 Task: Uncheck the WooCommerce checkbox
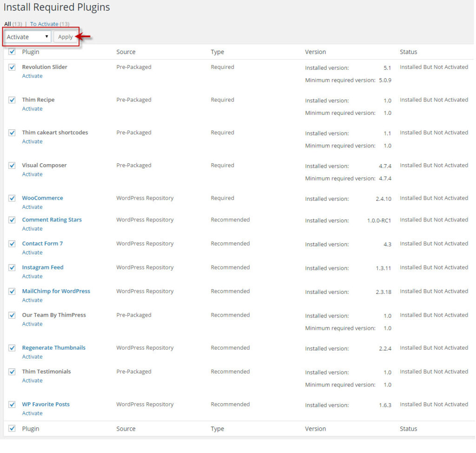coord(12,199)
